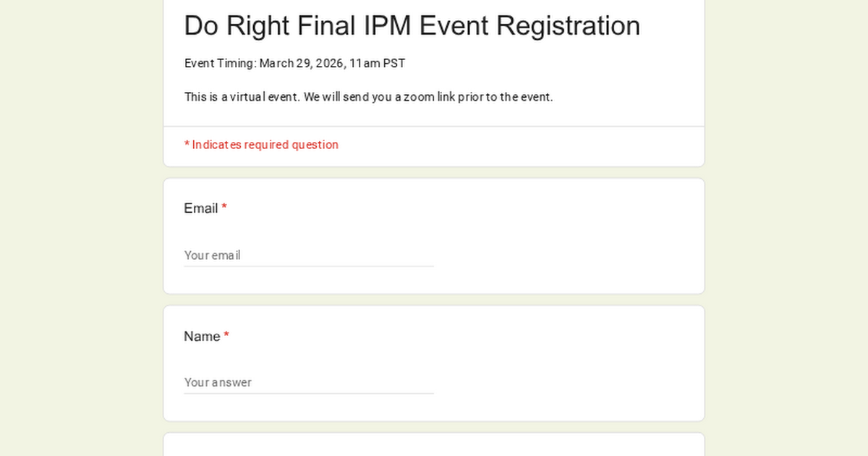Click the underline of the email input
The height and width of the screenshot is (456, 868).
pyautogui.click(x=309, y=266)
